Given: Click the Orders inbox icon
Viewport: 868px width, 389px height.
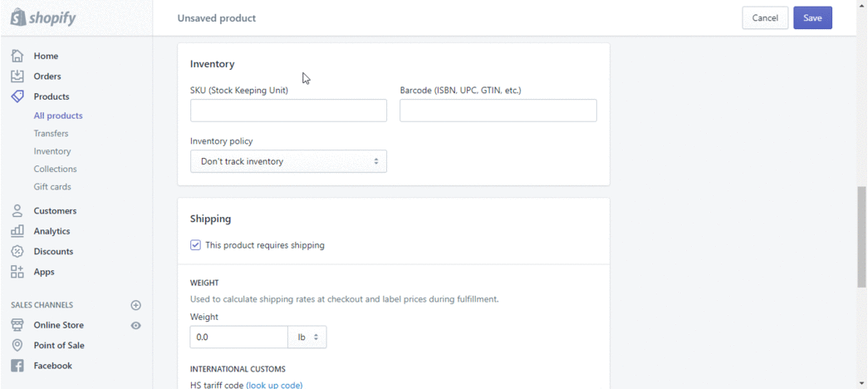Looking at the screenshot, I should point(17,76).
